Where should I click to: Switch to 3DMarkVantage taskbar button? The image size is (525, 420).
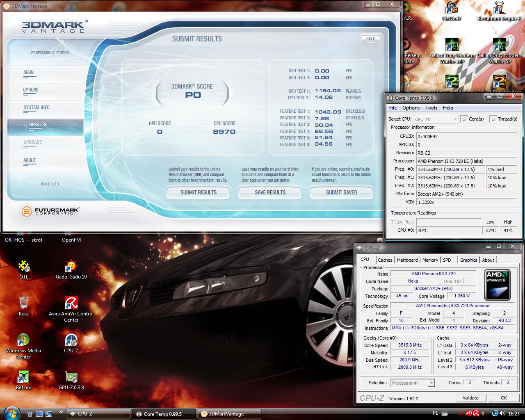click(230, 414)
